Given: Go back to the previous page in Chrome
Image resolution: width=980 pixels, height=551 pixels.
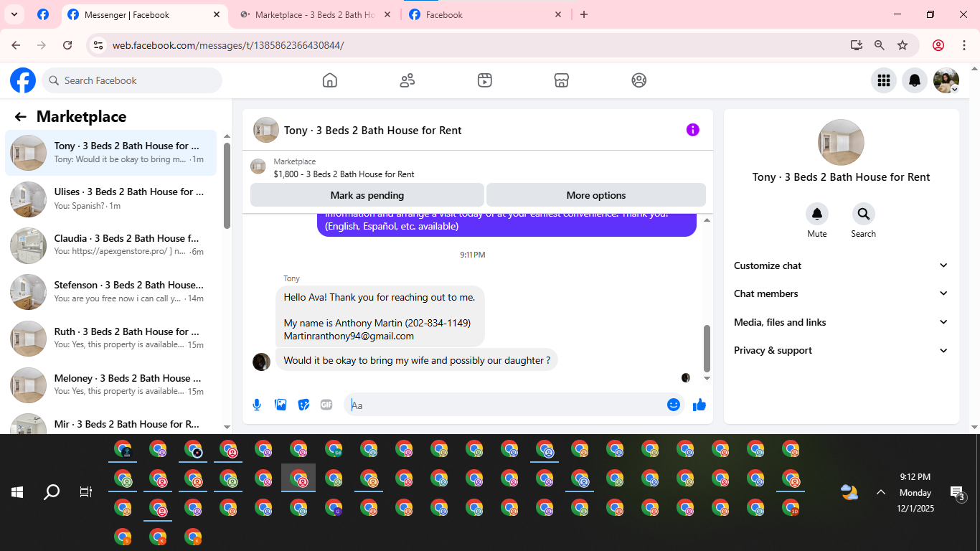Looking at the screenshot, I should pyautogui.click(x=16, y=45).
